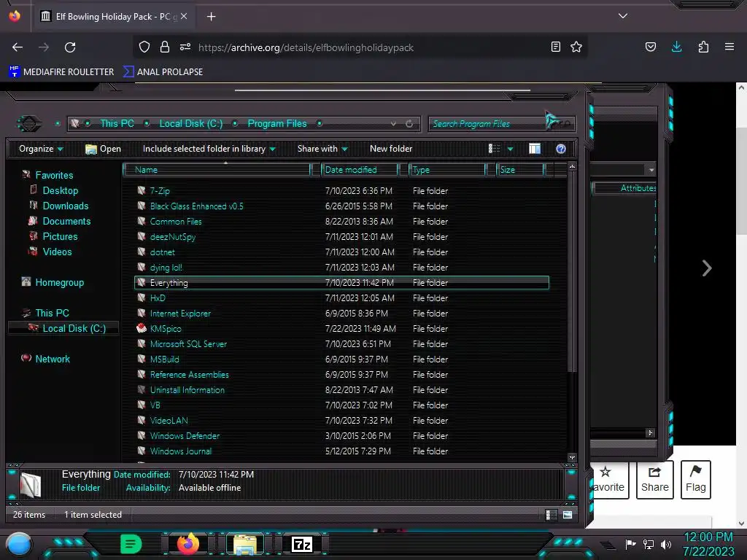Open 7-Zip from the taskbar

coord(301,544)
